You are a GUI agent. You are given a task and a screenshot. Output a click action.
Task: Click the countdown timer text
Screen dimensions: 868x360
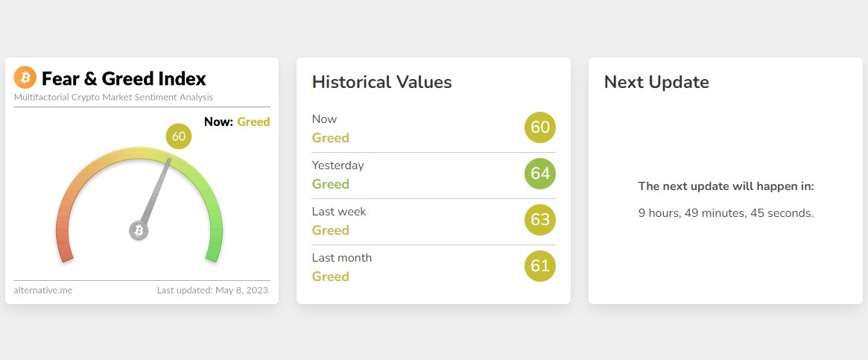726,213
